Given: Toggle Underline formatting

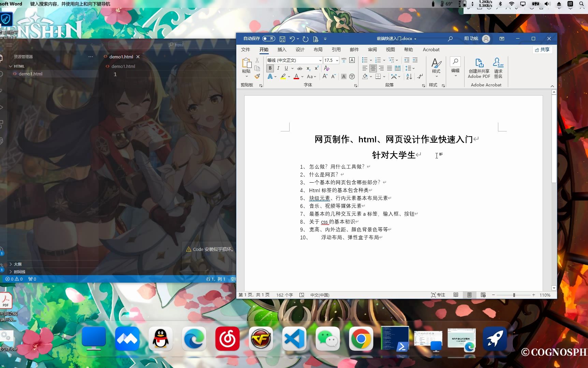Looking at the screenshot, I should (x=286, y=68).
